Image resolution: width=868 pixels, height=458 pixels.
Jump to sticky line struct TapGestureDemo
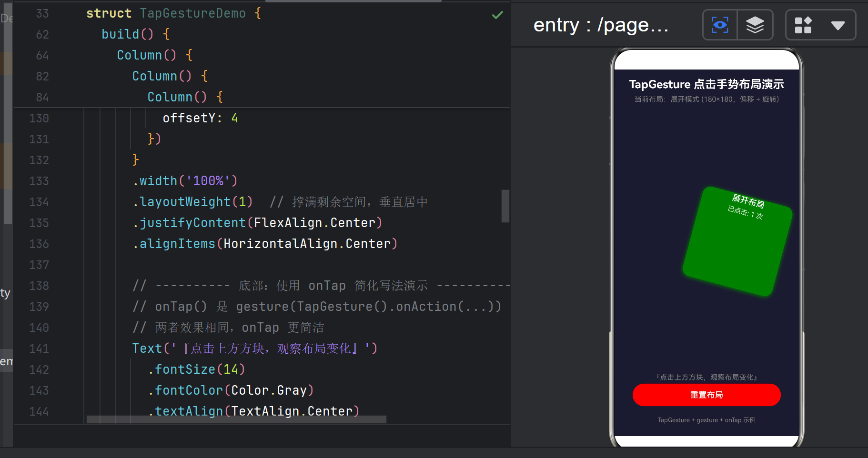point(173,13)
